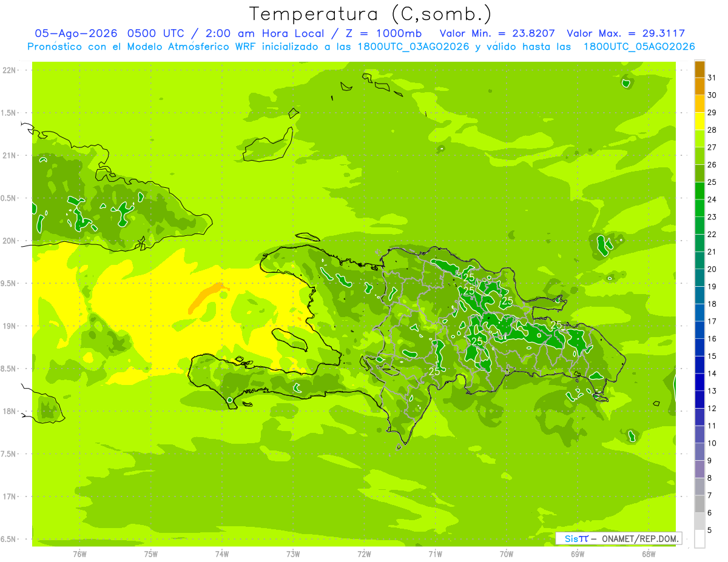
Task: Click the "7.5N" latitude axis label
Action: (8, 454)
